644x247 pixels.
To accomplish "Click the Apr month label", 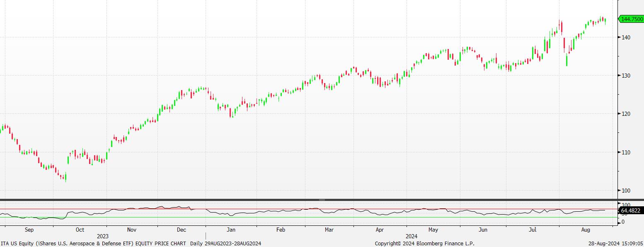I will 380,230.
